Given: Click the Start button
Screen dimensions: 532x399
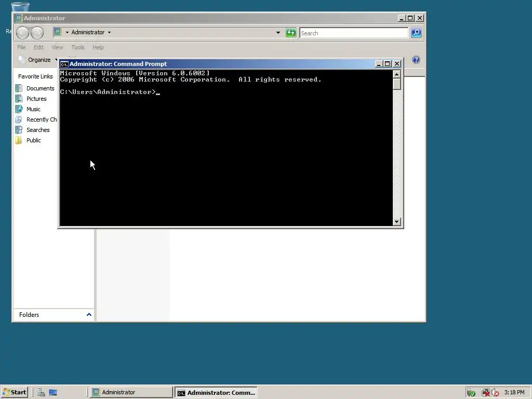Looking at the screenshot, I should [x=14, y=392].
